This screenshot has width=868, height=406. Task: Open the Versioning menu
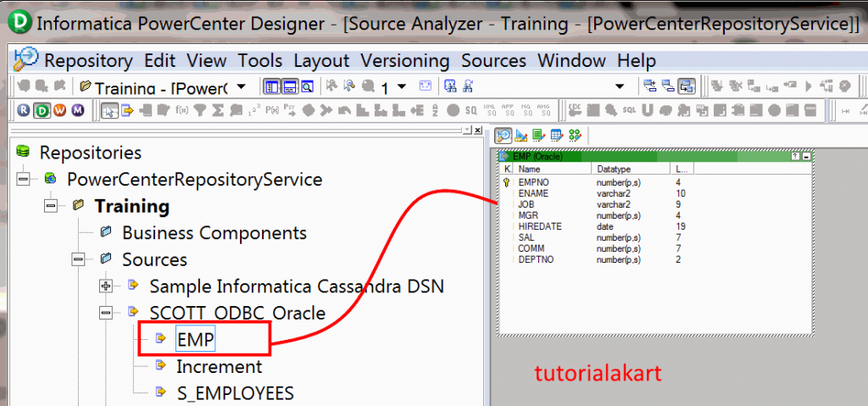pos(404,60)
